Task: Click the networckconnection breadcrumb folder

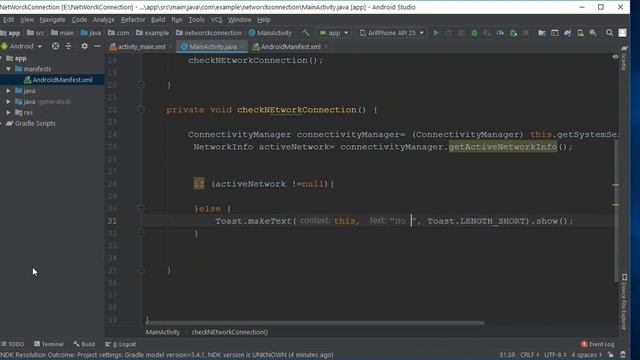Action: (209, 33)
